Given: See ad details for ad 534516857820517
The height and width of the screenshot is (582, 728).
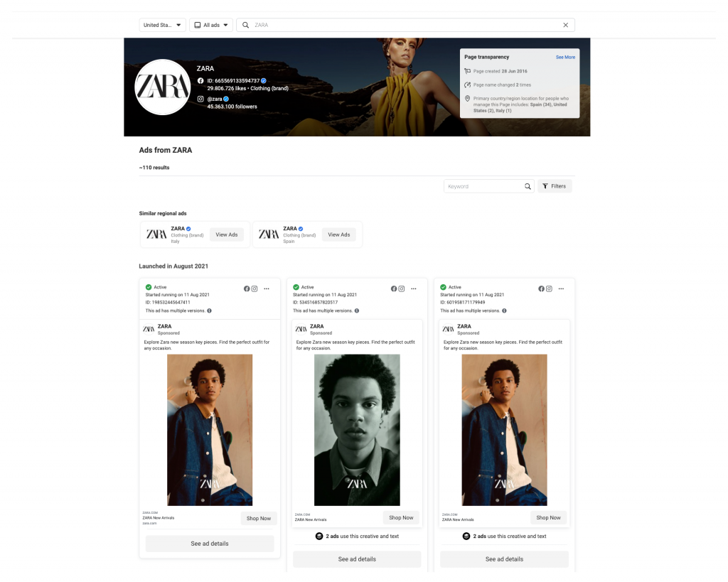Looking at the screenshot, I should click(357, 559).
